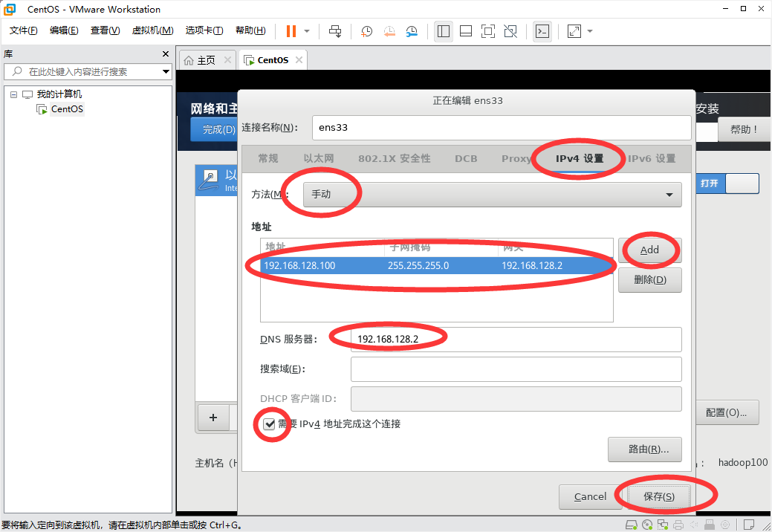Click the 搜索域 input field

pos(516,369)
